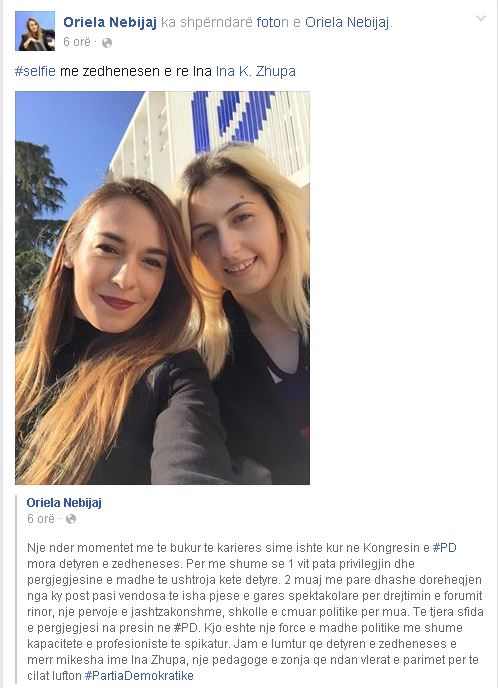Open the shared selfie photo

(162, 288)
